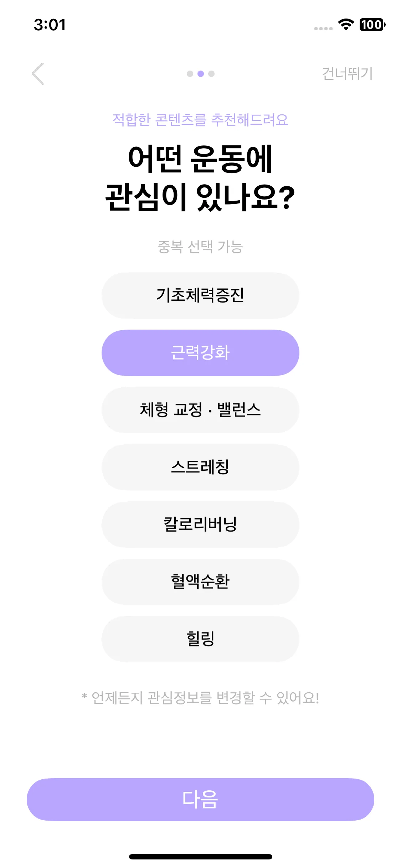Toggle the 스트레칭 interest chip

(200, 467)
